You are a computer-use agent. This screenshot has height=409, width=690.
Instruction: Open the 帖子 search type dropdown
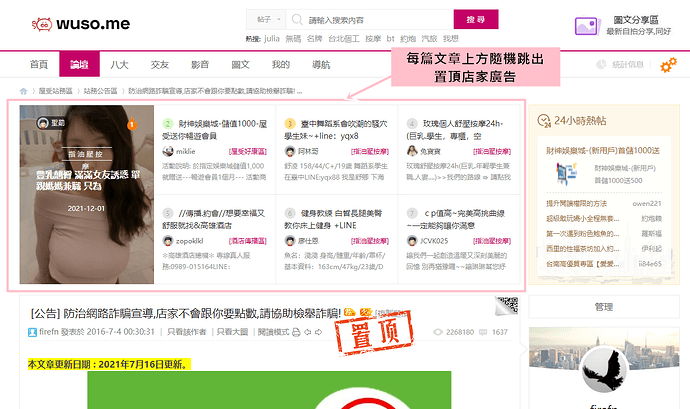tap(268, 19)
